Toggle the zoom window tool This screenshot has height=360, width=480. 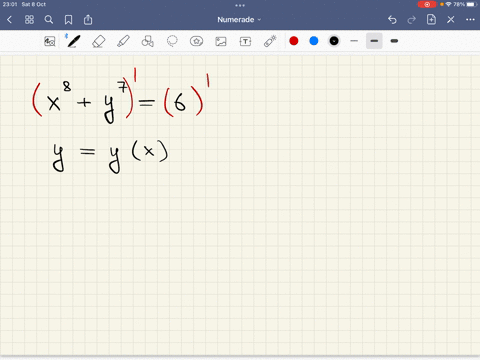[50, 41]
